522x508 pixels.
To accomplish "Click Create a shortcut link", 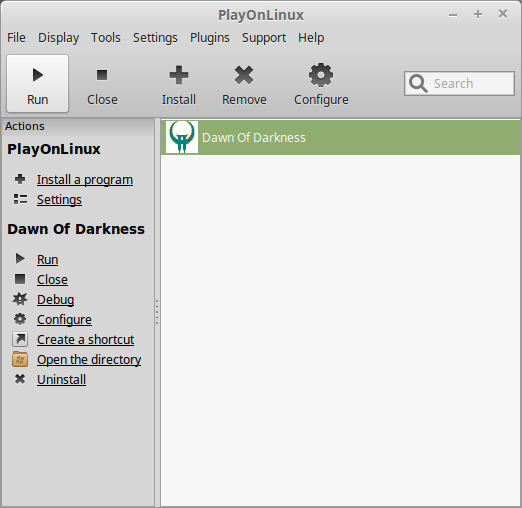I will [86, 340].
